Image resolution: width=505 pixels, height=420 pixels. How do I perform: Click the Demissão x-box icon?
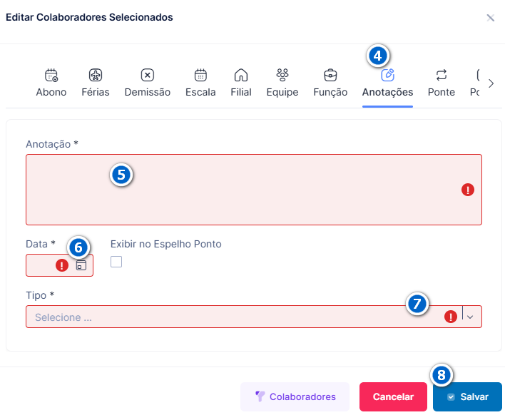point(148,75)
